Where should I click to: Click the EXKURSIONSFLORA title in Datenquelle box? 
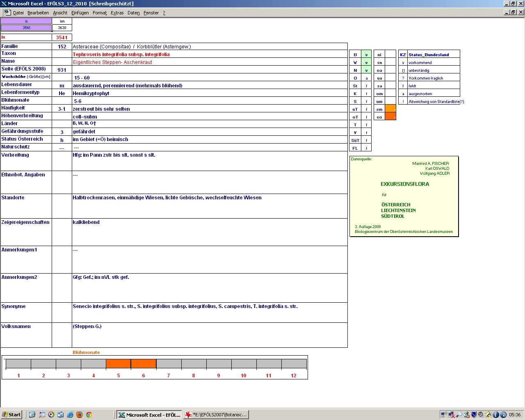click(x=405, y=184)
